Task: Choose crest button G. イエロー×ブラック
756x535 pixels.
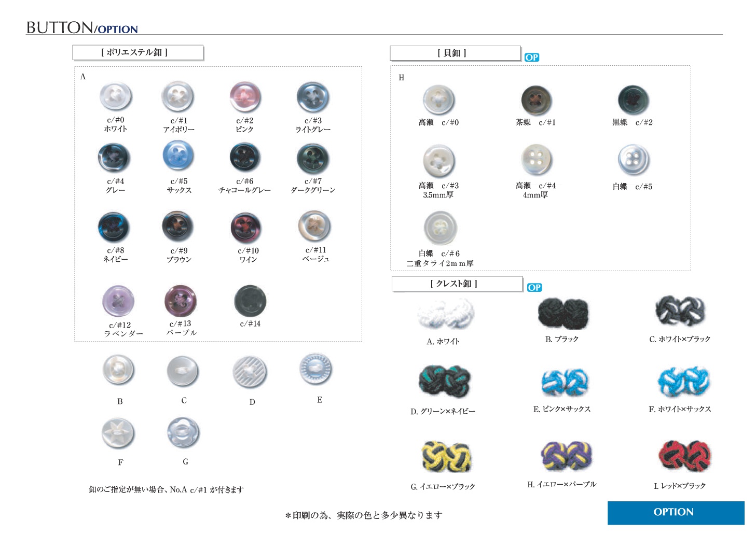Action: (x=446, y=457)
